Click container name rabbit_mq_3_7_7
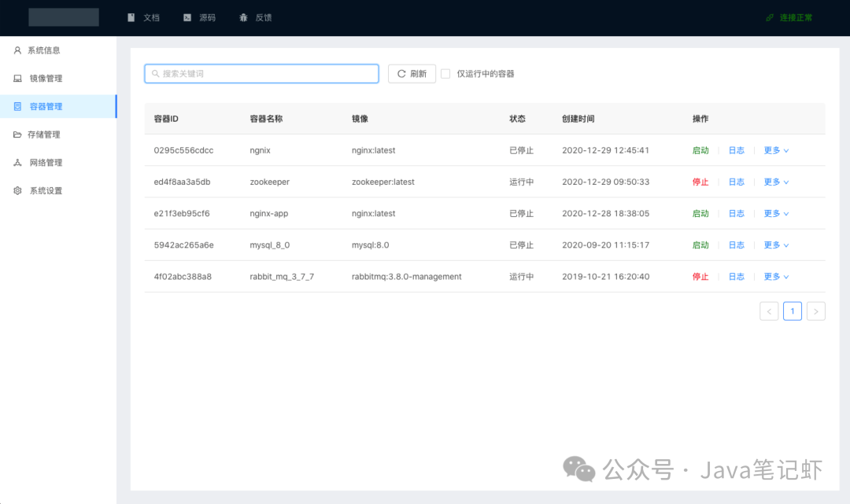850x504 pixels. click(282, 277)
